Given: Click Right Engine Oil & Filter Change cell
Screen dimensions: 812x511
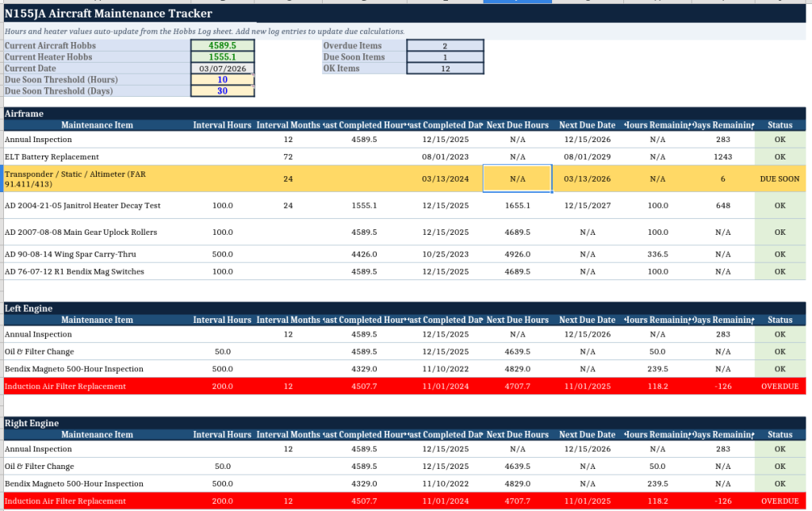Looking at the screenshot, I should pyautogui.click(x=40, y=467).
